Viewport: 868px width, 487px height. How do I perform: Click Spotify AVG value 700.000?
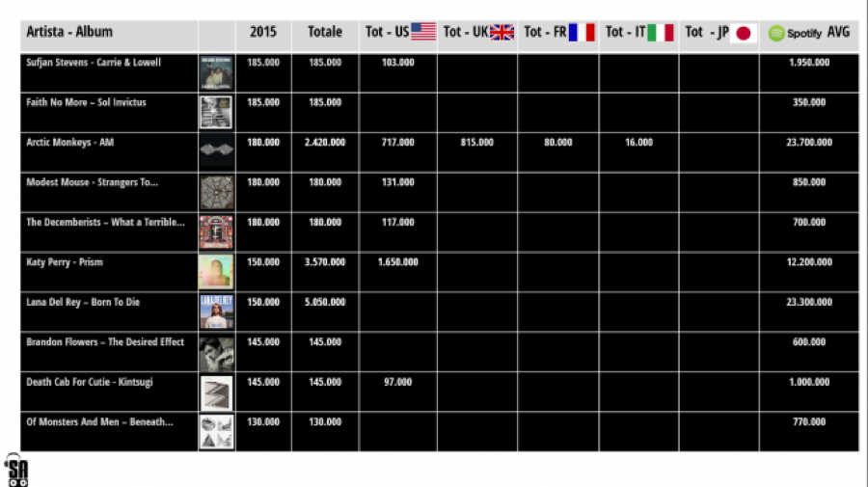(x=809, y=222)
